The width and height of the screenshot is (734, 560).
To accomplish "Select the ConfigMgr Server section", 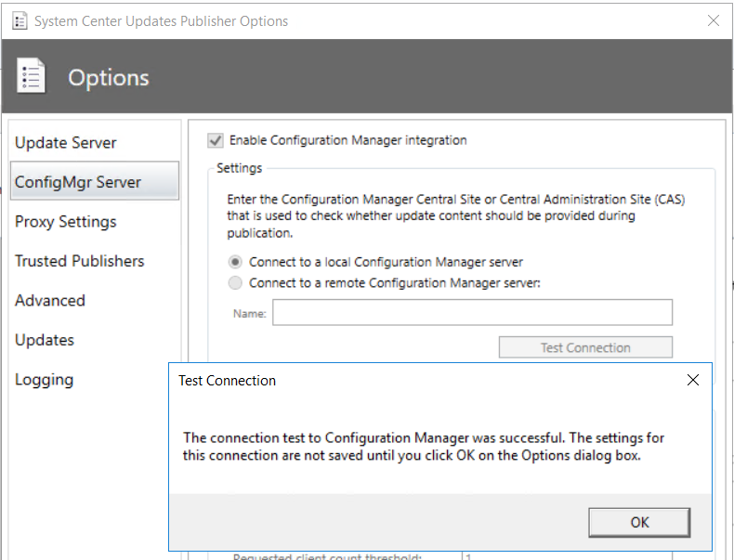I will (95, 181).
